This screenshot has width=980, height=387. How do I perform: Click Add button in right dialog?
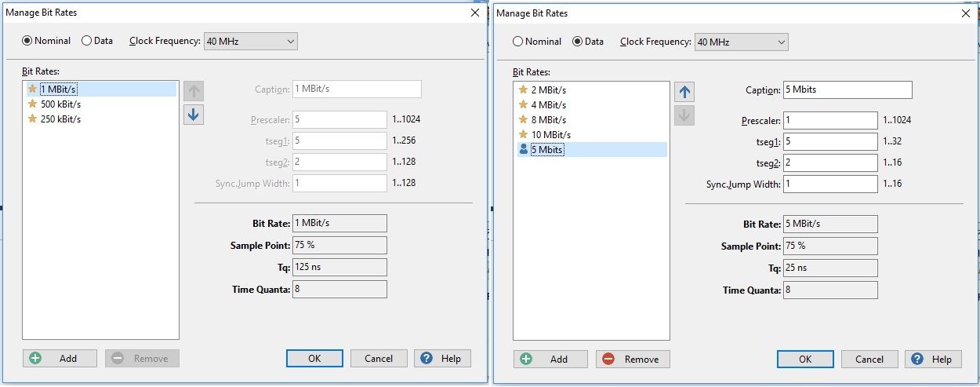[550, 359]
